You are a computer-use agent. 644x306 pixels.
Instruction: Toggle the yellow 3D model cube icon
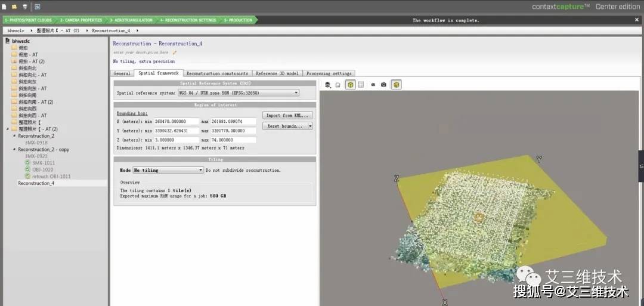tap(396, 85)
